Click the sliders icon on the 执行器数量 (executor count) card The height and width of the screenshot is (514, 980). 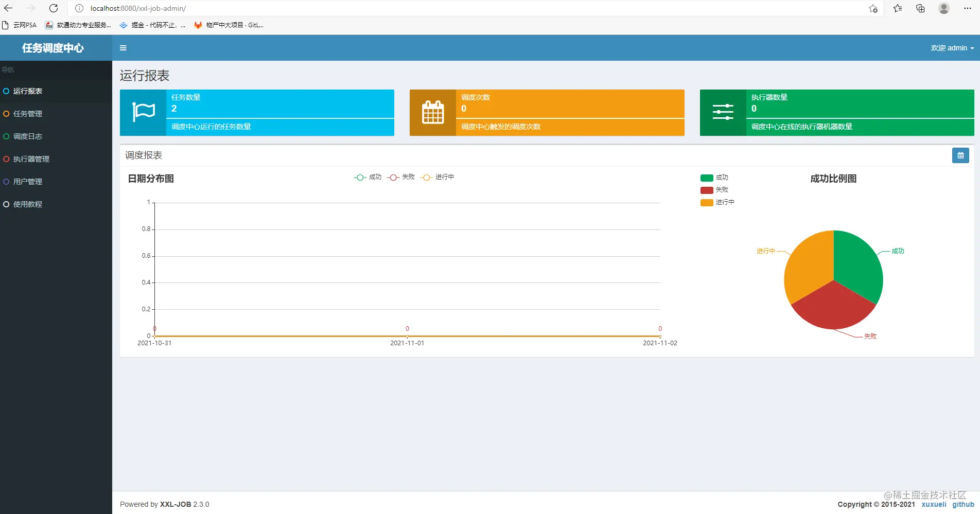click(723, 112)
